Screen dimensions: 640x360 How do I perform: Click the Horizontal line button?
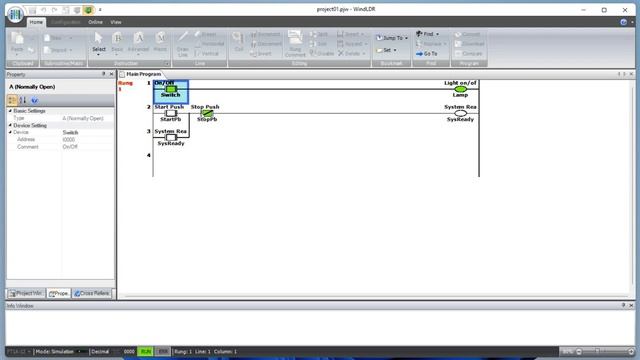point(209,44)
